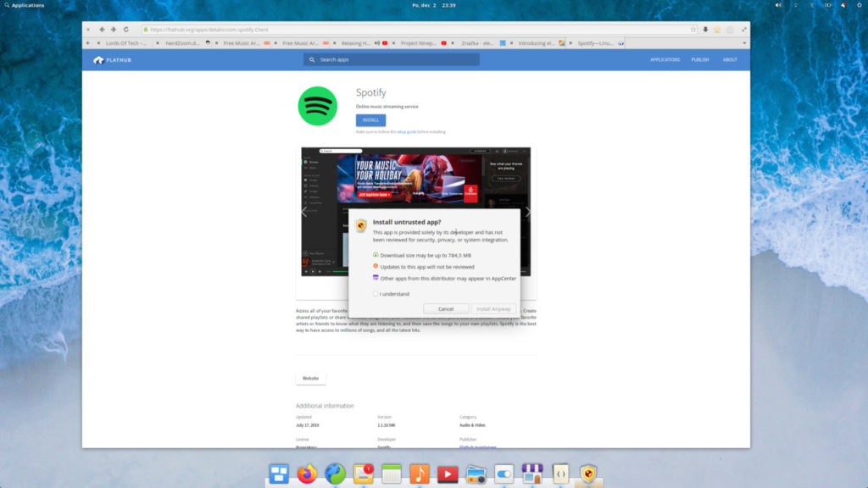Image resolution: width=868 pixels, height=488 pixels.
Task: Open System Settings from the dock
Action: coord(504,474)
